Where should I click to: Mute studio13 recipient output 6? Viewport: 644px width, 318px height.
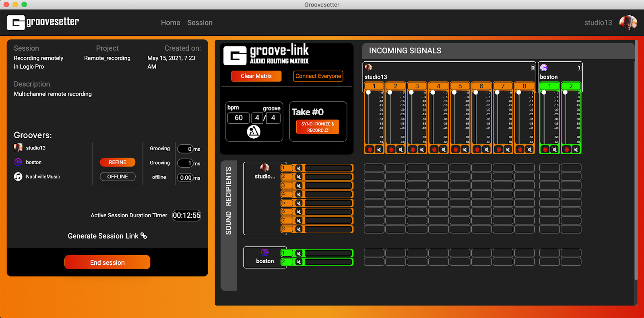point(299,212)
